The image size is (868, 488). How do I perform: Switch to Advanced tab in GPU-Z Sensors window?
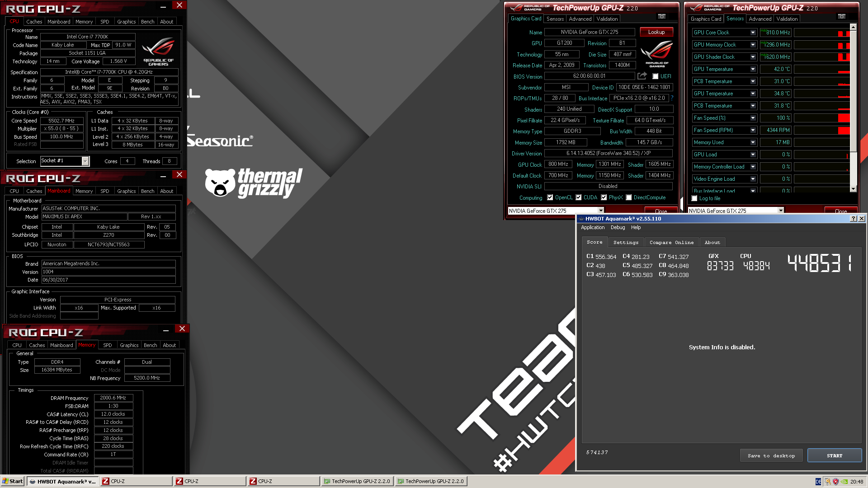click(x=760, y=19)
